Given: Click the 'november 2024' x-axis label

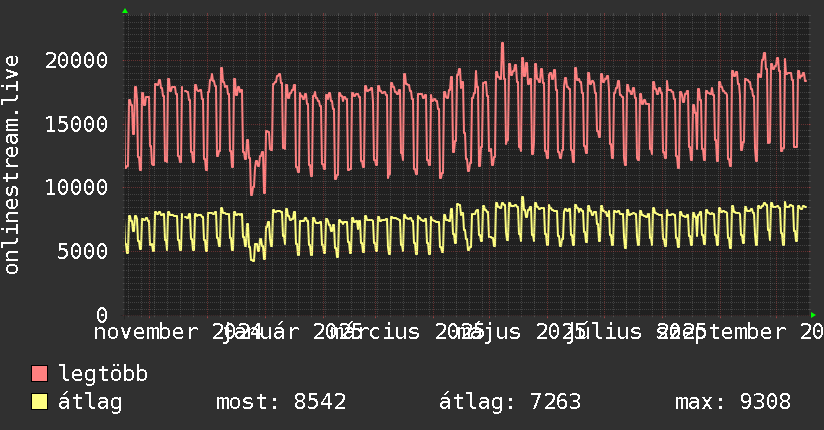Looking at the screenshot, I should 178,332.
